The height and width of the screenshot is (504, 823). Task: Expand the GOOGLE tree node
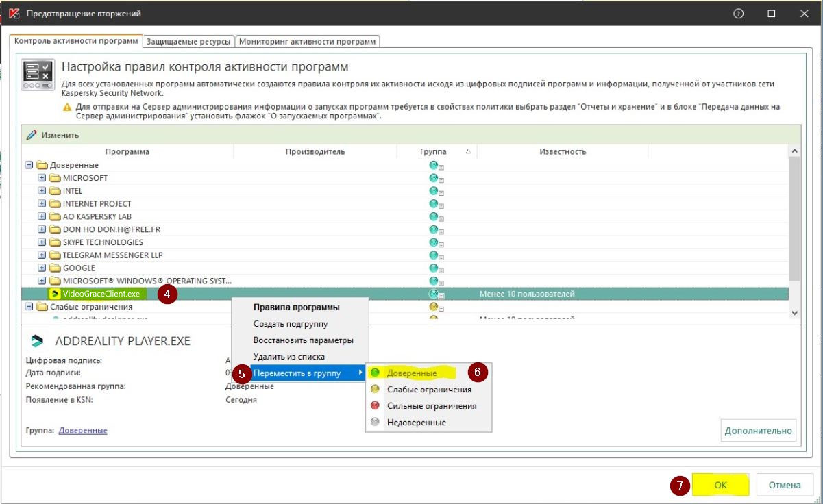[x=40, y=268]
